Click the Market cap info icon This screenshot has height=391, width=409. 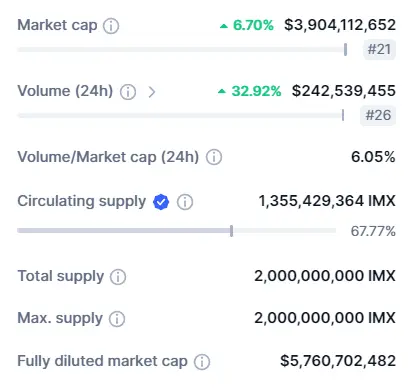pos(111,26)
